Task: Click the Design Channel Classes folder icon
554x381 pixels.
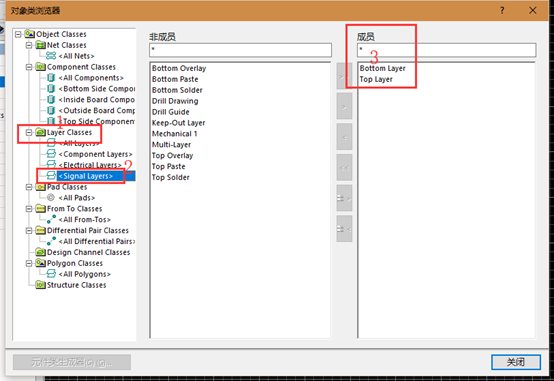Action: click(41, 252)
